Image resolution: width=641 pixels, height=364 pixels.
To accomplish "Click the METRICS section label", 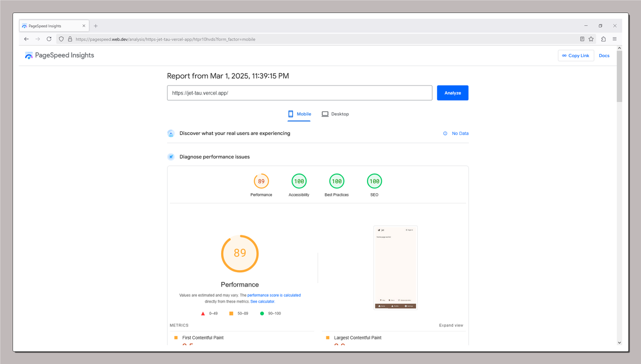I will (179, 326).
